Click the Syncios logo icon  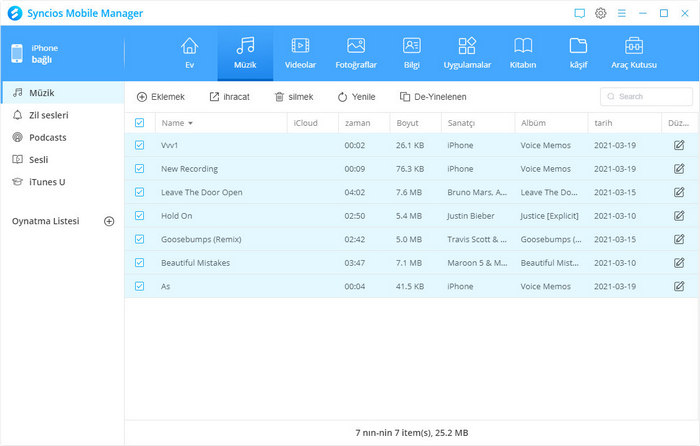tap(15, 13)
